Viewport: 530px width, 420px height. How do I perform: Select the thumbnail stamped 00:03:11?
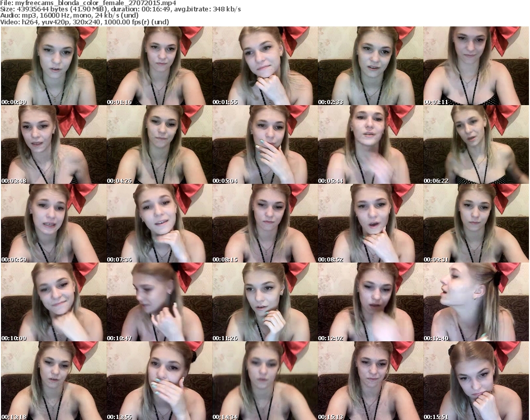[x=476, y=66]
